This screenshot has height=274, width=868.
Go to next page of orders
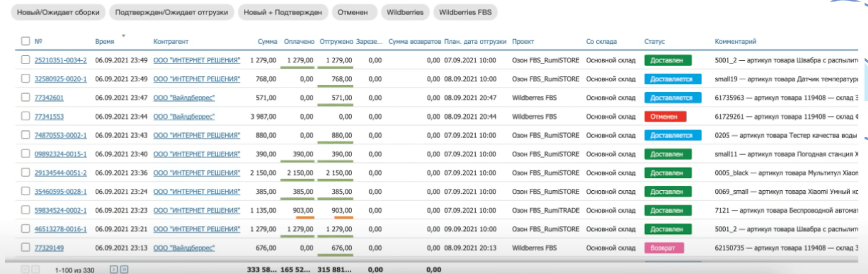tap(114, 270)
